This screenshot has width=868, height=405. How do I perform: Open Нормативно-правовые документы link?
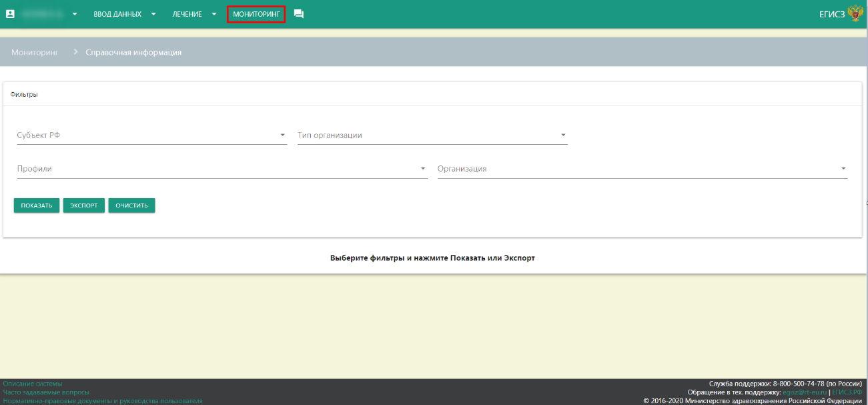pos(103,401)
